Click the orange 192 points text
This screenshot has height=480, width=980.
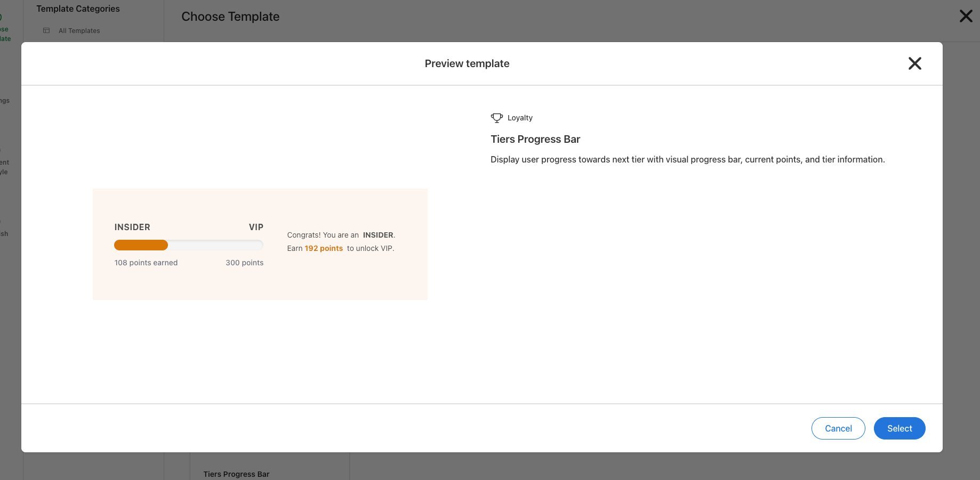click(x=323, y=248)
